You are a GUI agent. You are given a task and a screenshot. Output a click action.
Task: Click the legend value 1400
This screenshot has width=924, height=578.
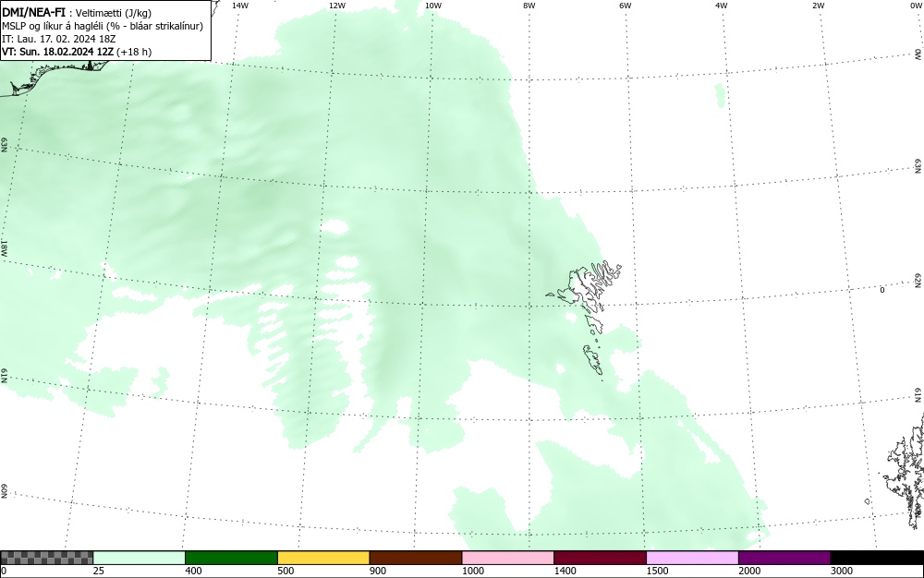(x=565, y=571)
